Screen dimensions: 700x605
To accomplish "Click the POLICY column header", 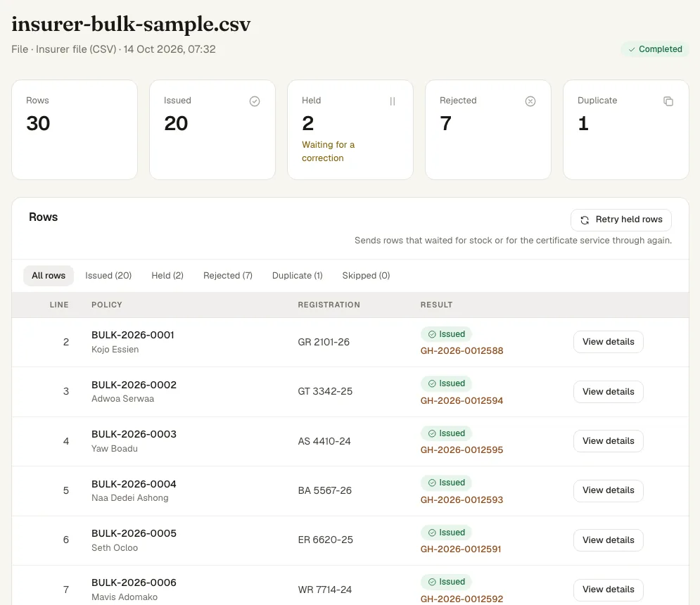I will (x=107, y=305).
